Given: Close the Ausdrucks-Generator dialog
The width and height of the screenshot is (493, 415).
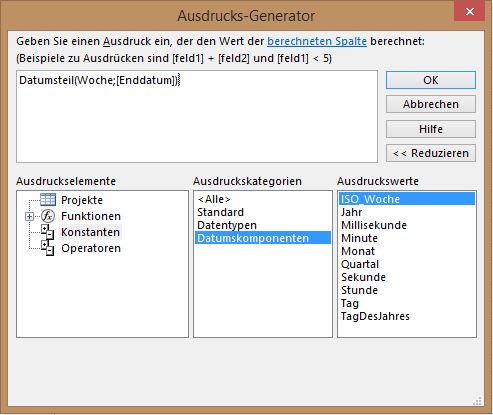Looking at the screenshot, I should (x=470, y=11).
